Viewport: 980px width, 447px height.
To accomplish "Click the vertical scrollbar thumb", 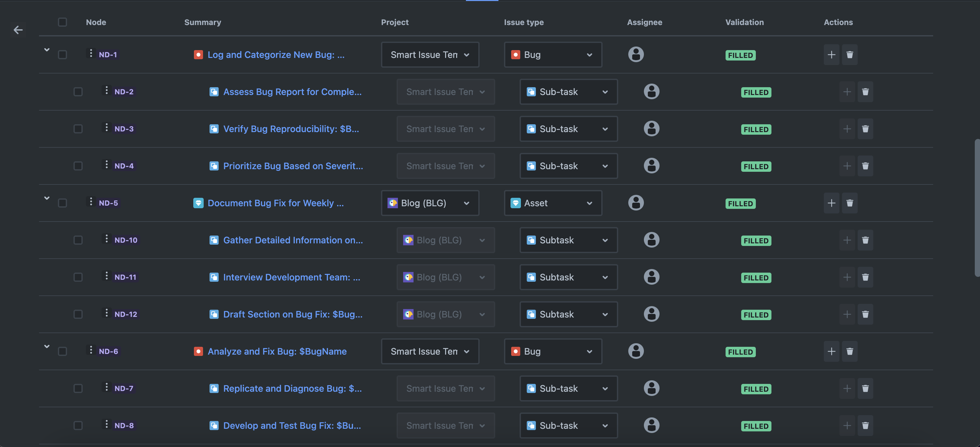I will coord(976,207).
